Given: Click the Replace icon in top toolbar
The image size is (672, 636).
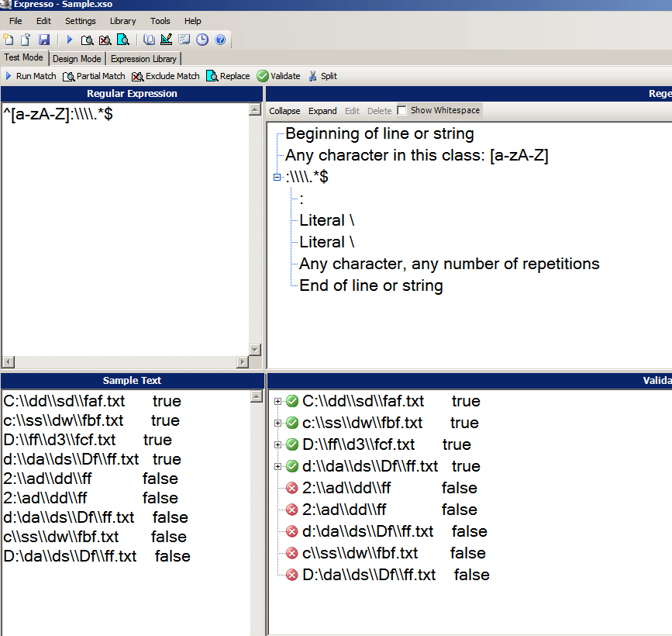Looking at the screenshot, I should pyautogui.click(x=123, y=40).
